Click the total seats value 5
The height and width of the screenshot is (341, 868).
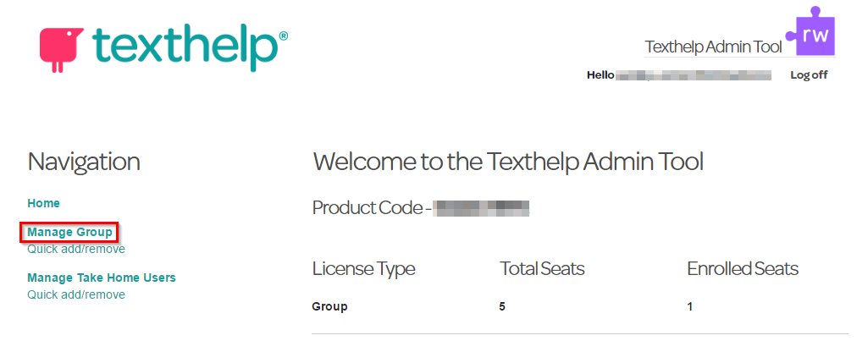pos(502,306)
